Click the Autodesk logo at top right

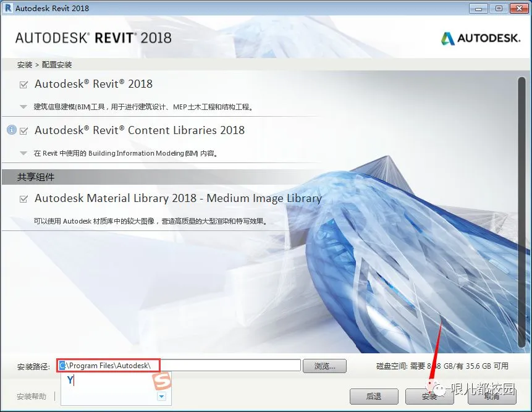(480, 38)
